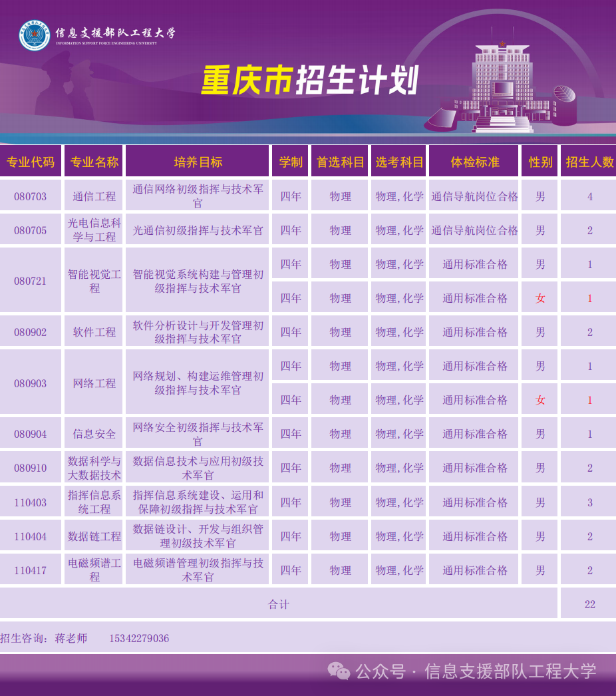
Task: Click 网络规划、构建运维管理 training goal
Action: 198,383
